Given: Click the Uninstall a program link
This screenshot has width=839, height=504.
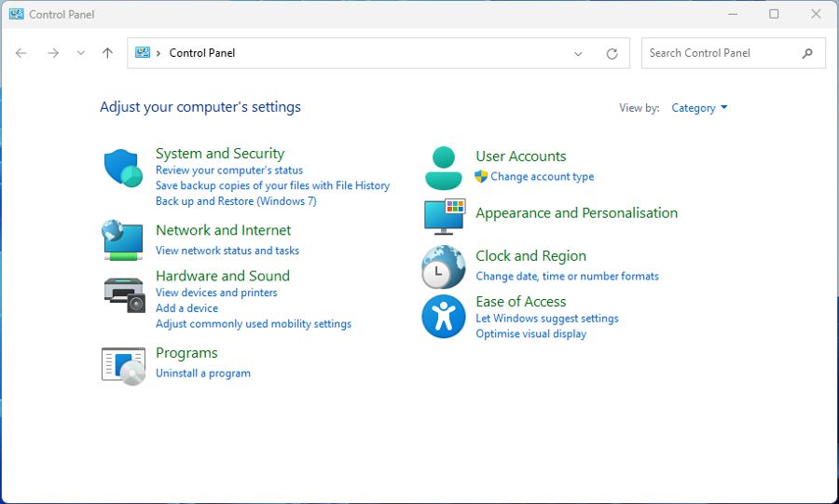Looking at the screenshot, I should pos(202,374).
